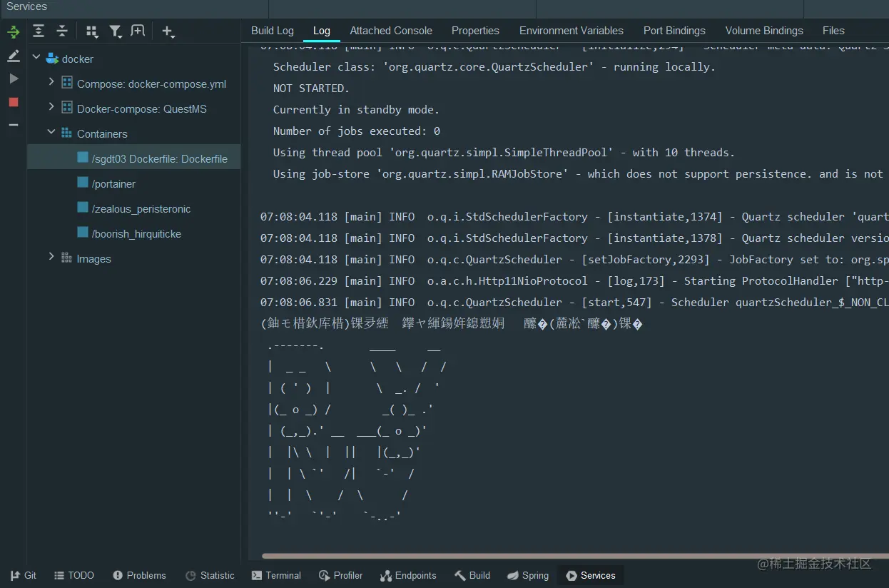Open the Volume Bindings tab
Viewport: 889px width, 588px height.
[x=764, y=31]
